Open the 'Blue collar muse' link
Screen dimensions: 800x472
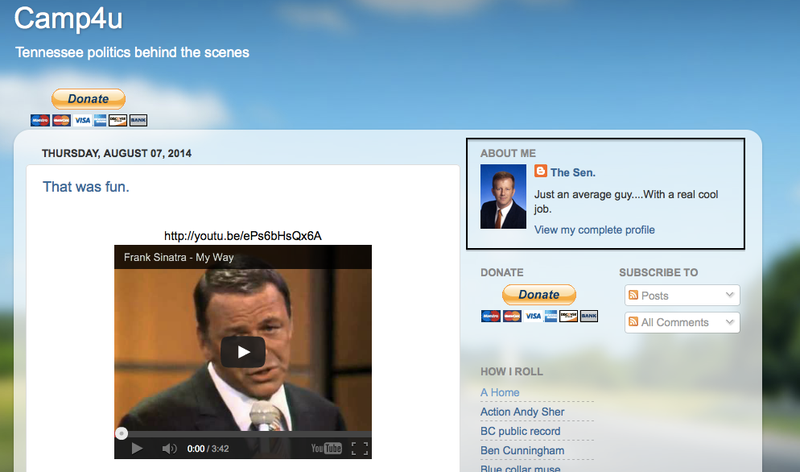[x=520, y=468]
